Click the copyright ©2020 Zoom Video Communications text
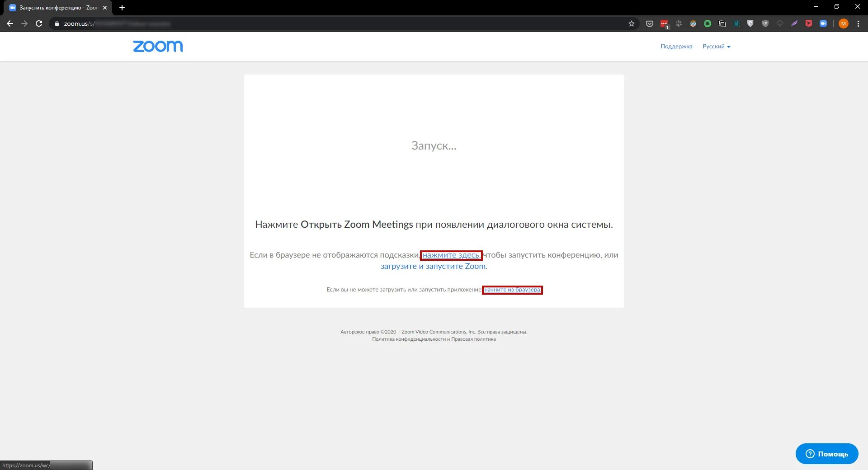The height and width of the screenshot is (470, 868). 434,332
